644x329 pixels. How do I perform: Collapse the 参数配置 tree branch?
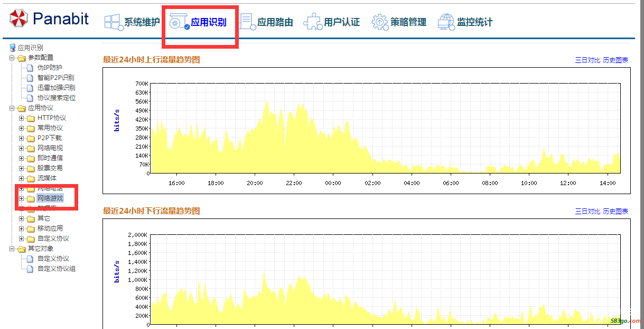(x=12, y=58)
